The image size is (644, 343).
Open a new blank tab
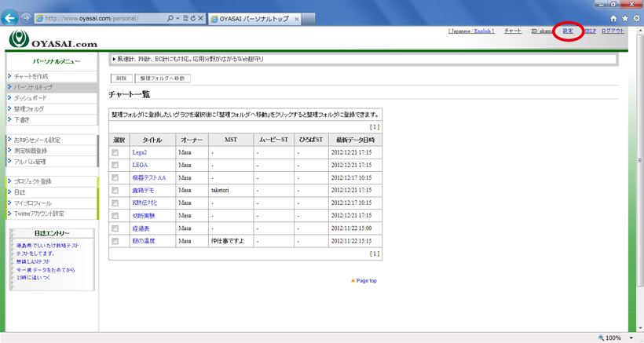tap(309, 19)
